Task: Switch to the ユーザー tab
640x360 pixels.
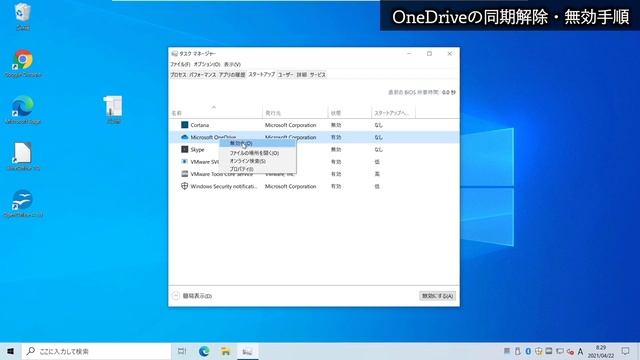Action: 285,75
